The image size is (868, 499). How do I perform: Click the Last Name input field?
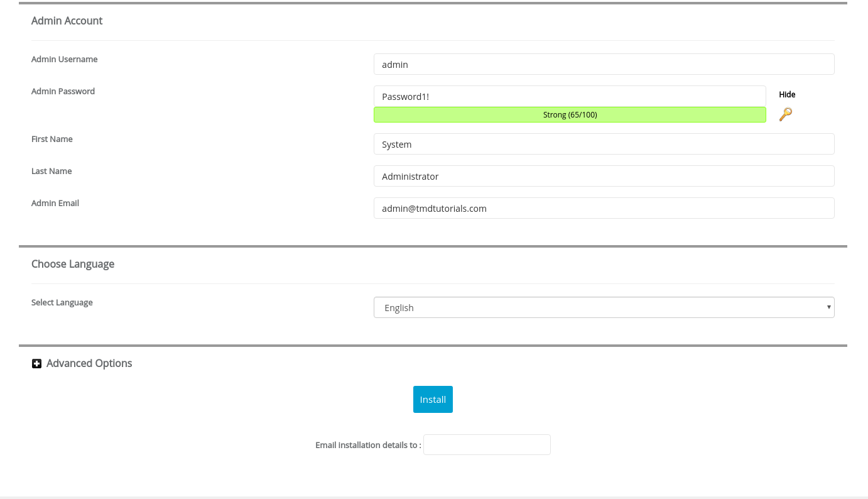click(604, 176)
